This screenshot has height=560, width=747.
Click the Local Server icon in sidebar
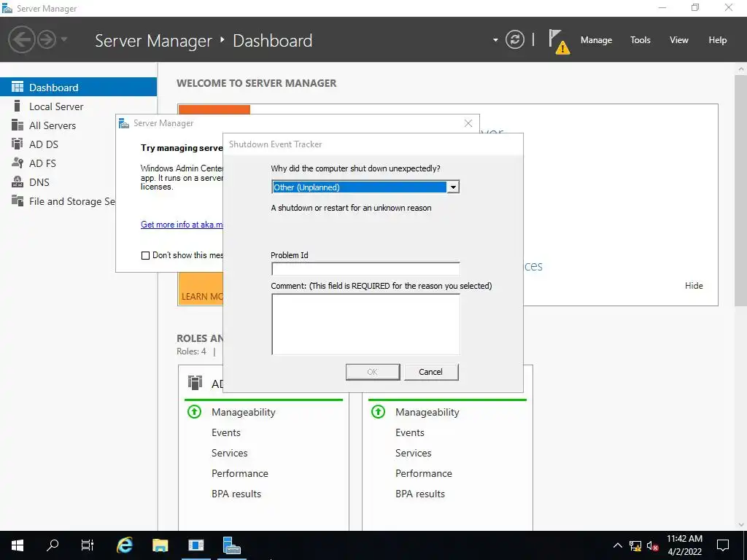18,106
